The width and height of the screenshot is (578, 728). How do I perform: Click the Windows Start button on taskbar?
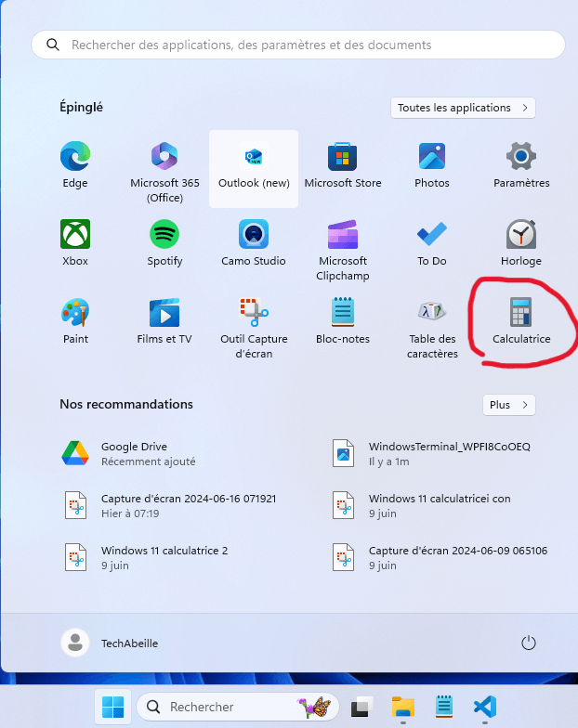coord(113,707)
